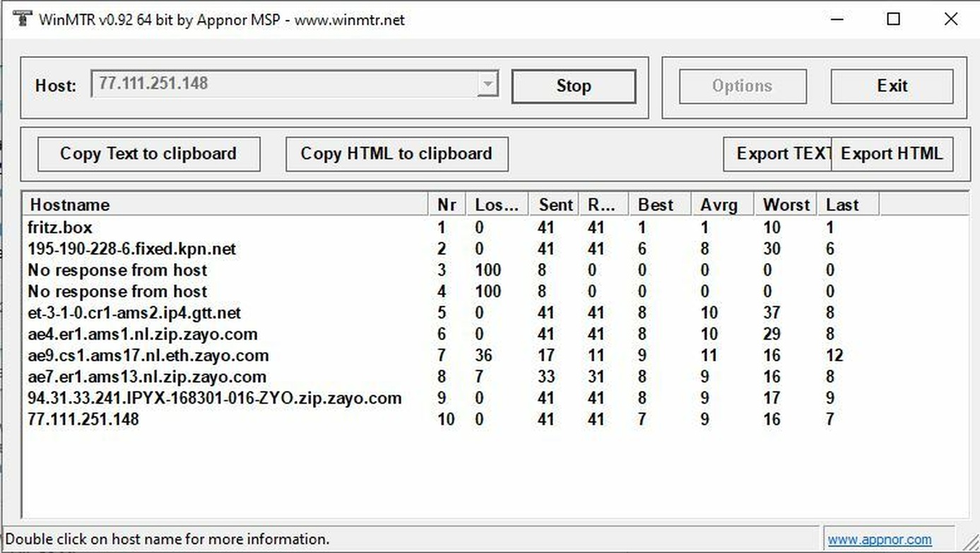The height and width of the screenshot is (553, 980).
Task: Click the status bar hint text
Action: [x=167, y=540]
